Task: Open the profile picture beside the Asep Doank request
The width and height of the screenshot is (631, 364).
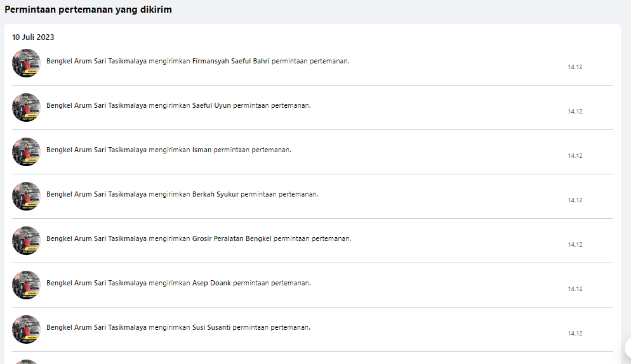Action: [26, 285]
